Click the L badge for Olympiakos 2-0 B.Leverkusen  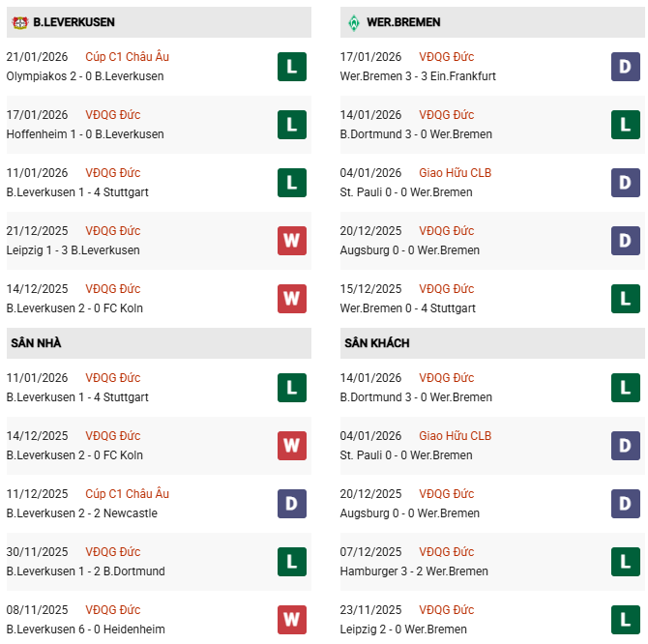(291, 66)
